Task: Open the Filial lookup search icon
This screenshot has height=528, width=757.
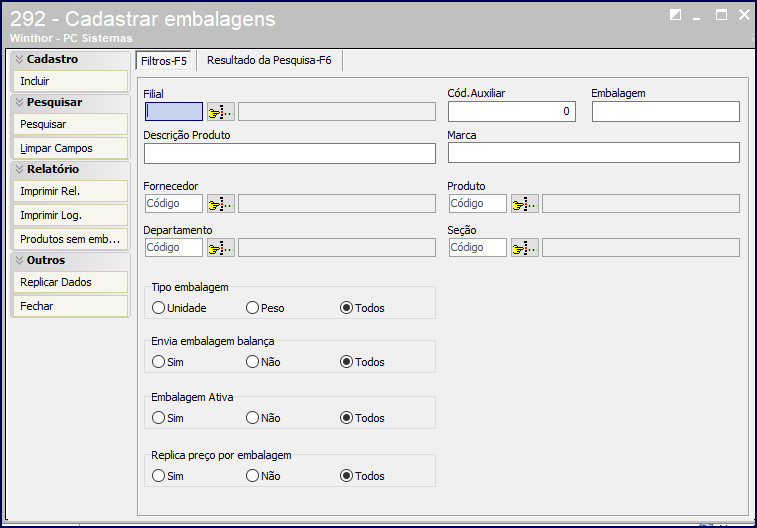Action: click(221, 112)
